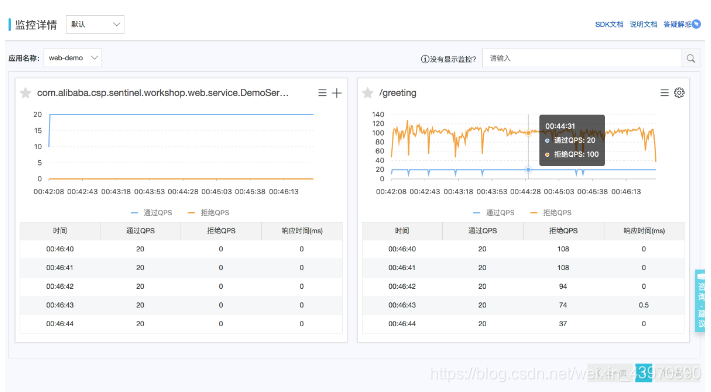The height and width of the screenshot is (392, 711).
Task: Click 拒绝QPS value 37 in /greeting table
Action: 563,324
